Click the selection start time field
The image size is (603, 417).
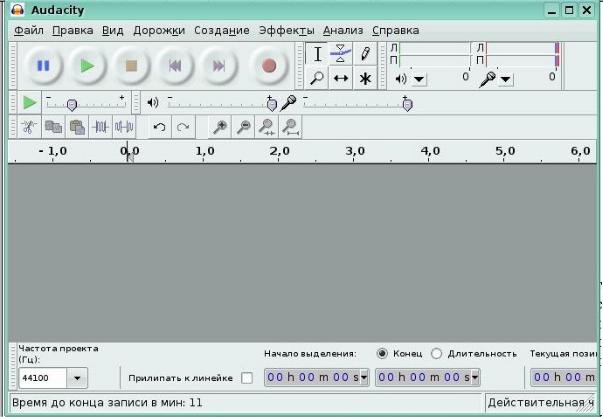(x=316, y=377)
